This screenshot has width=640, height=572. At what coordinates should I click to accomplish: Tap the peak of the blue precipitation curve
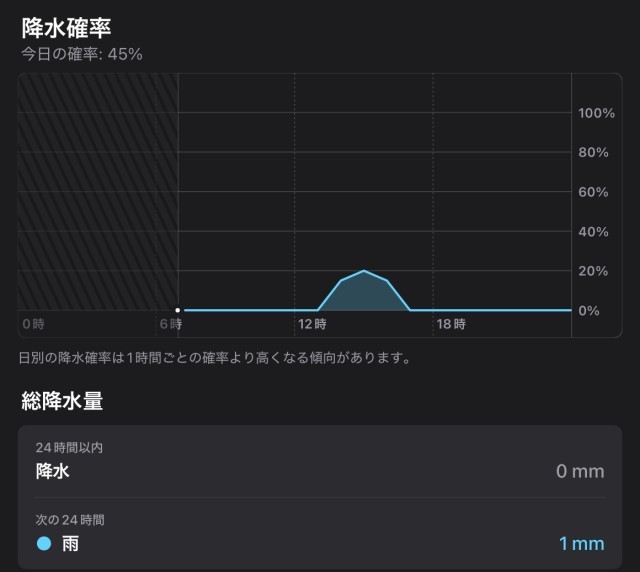click(x=364, y=272)
